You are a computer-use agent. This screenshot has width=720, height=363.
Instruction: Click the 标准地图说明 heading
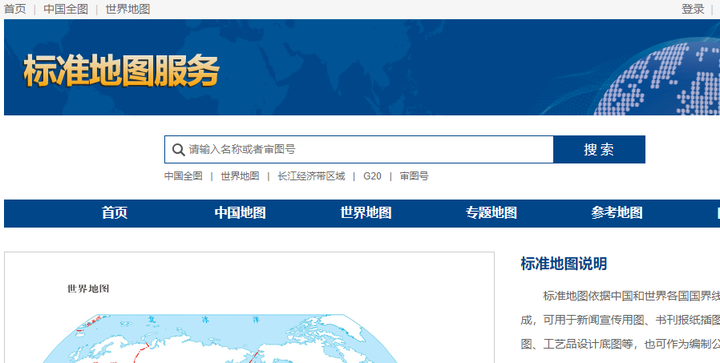(x=563, y=264)
